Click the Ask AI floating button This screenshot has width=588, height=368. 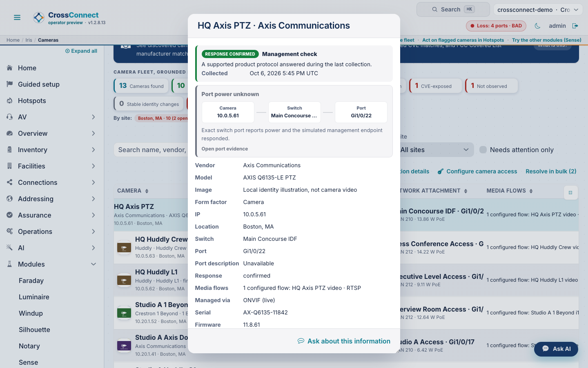[556, 349]
